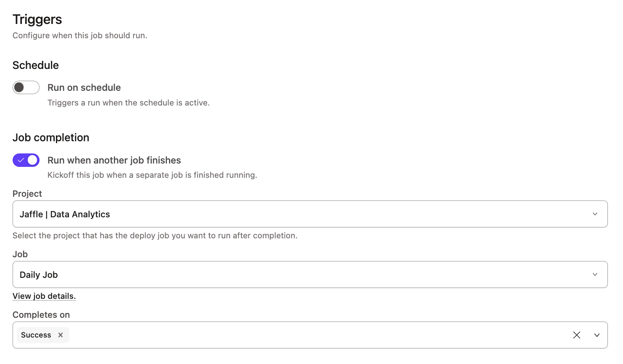The width and height of the screenshot is (623, 364).
Task: Disable the Run when another job finishes switch
Action: (26, 160)
